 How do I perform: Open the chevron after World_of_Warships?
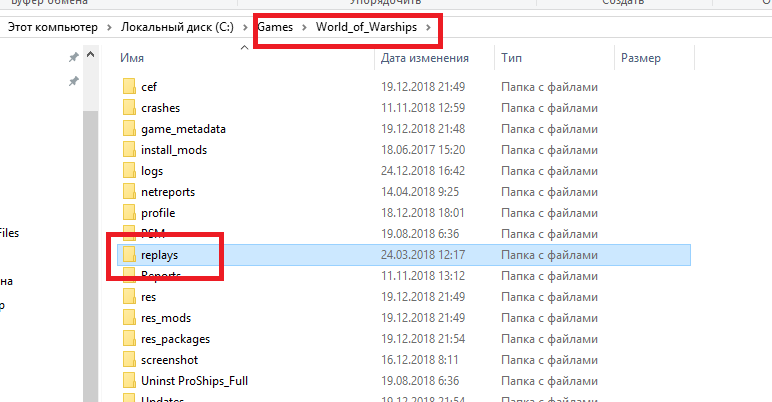[x=429, y=27]
